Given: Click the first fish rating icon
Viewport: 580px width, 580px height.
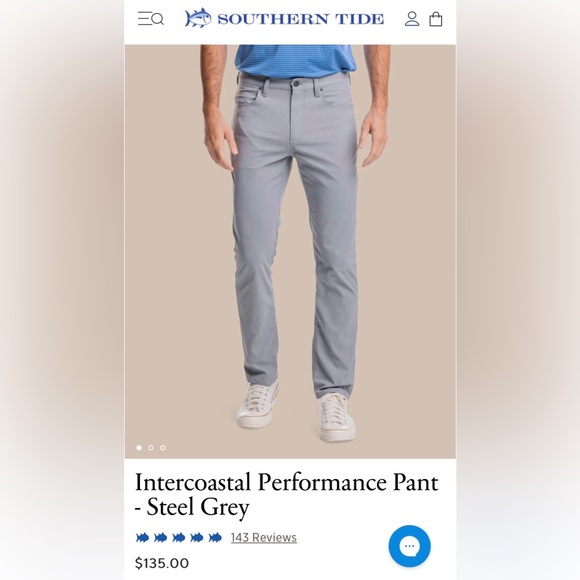Looking at the screenshot, I should [x=142, y=537].
